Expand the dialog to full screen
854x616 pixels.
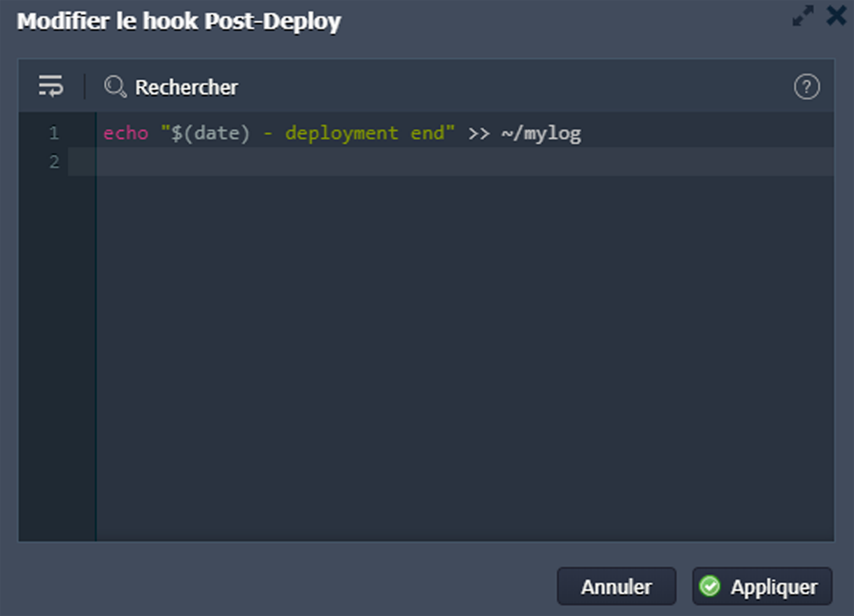[x=803, y=16]
